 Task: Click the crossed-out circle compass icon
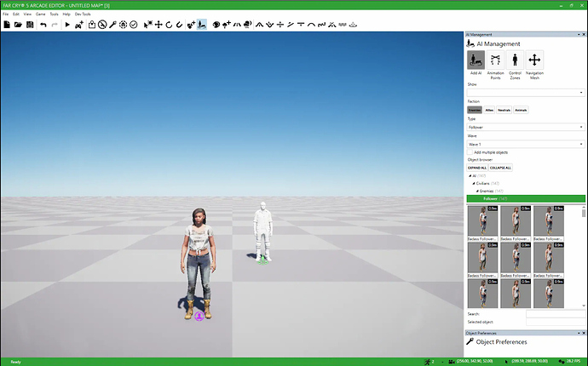click(x=102, y=25)
